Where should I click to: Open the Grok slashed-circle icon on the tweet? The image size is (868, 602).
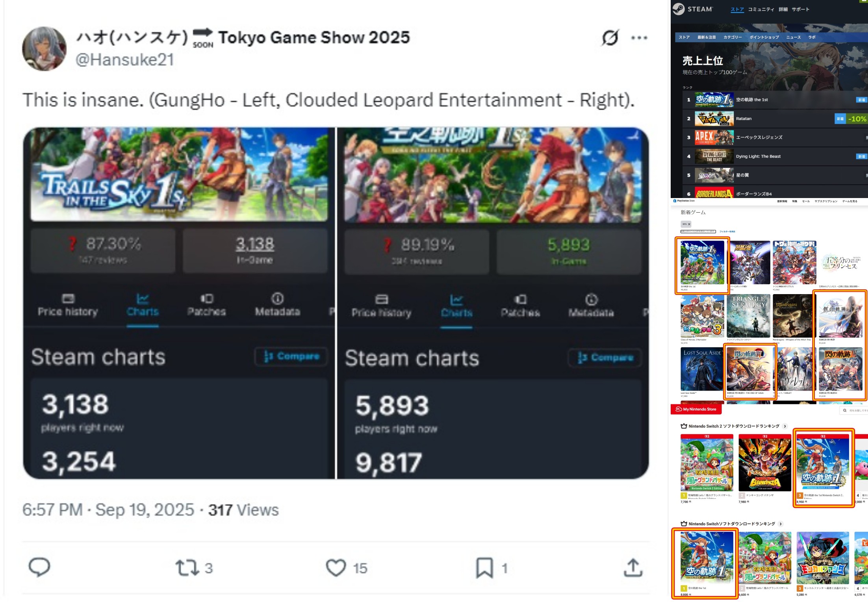[x=610, y=38]
